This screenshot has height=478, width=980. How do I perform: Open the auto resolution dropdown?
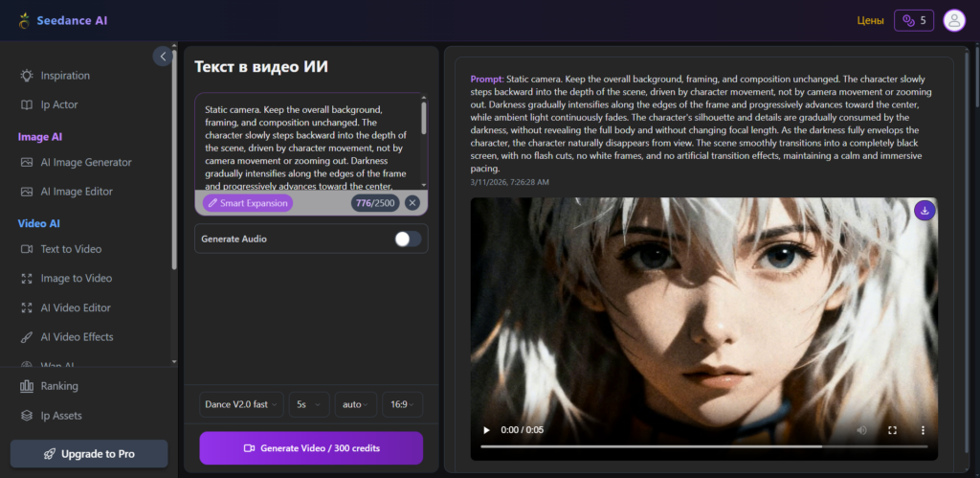(x=355, y=404)
